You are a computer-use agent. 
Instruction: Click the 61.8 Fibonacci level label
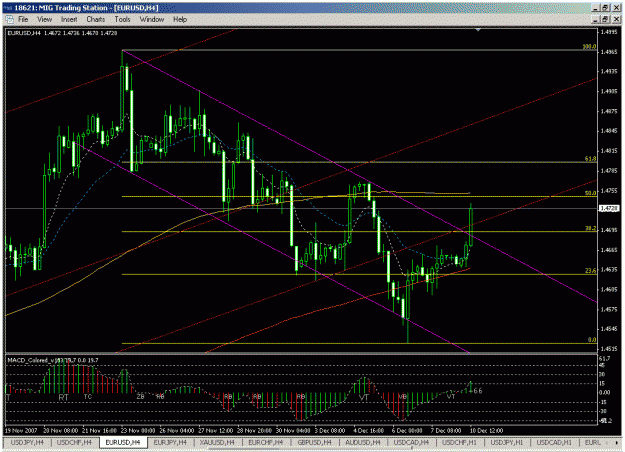[590, 159]
